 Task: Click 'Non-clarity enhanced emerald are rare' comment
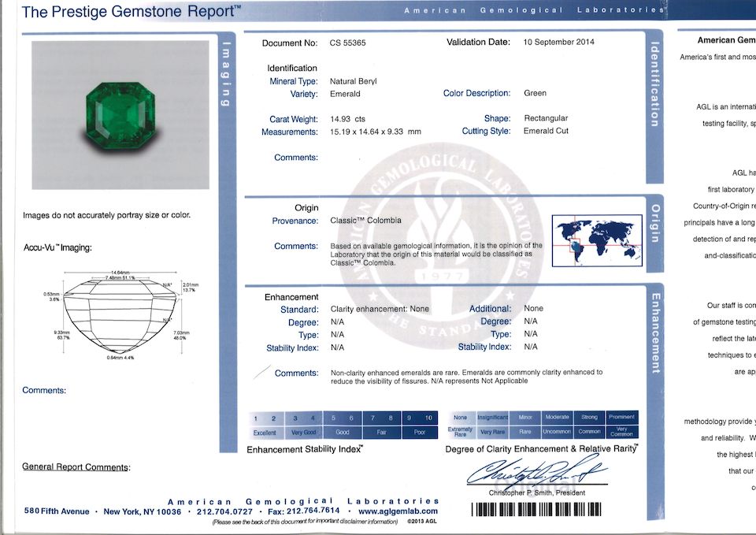point(466,377)
